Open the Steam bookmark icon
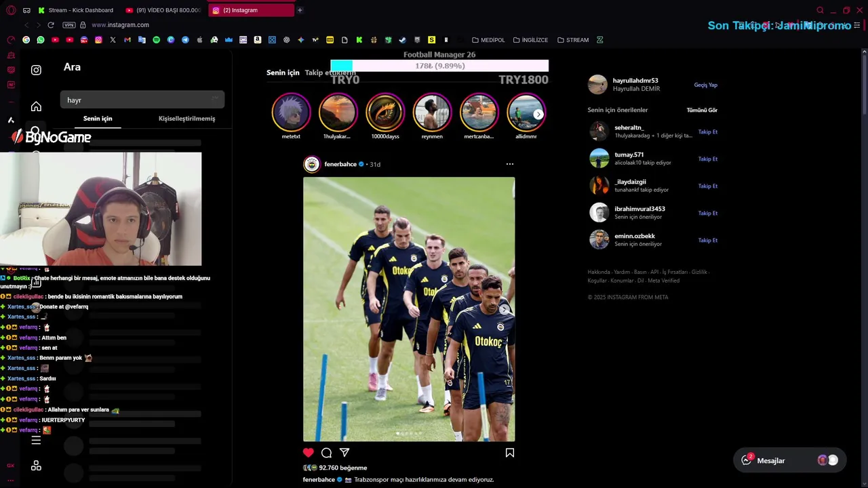The height and width of the screenshot is (488, 868). 402,40
